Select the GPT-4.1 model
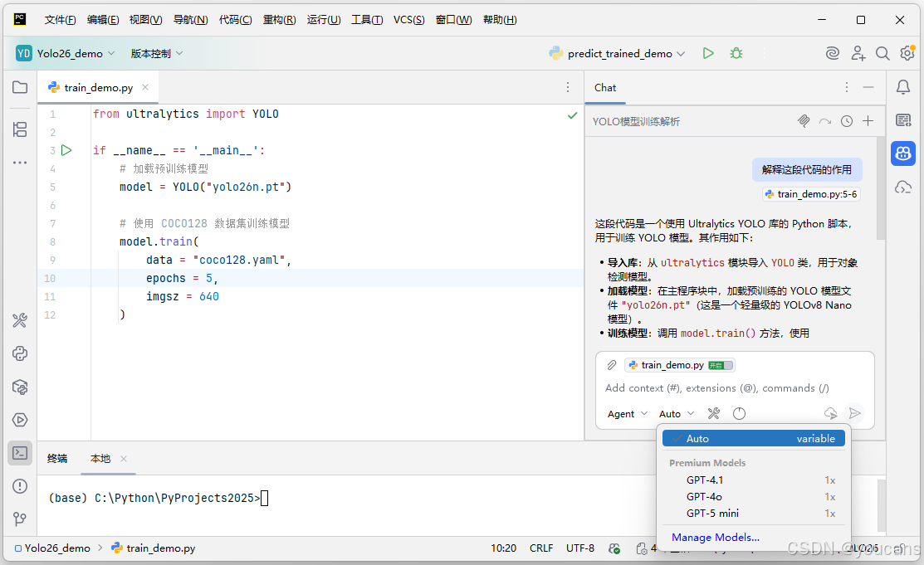Image resolution: width=924 pixels, height=565 pixels. point(753,480)
